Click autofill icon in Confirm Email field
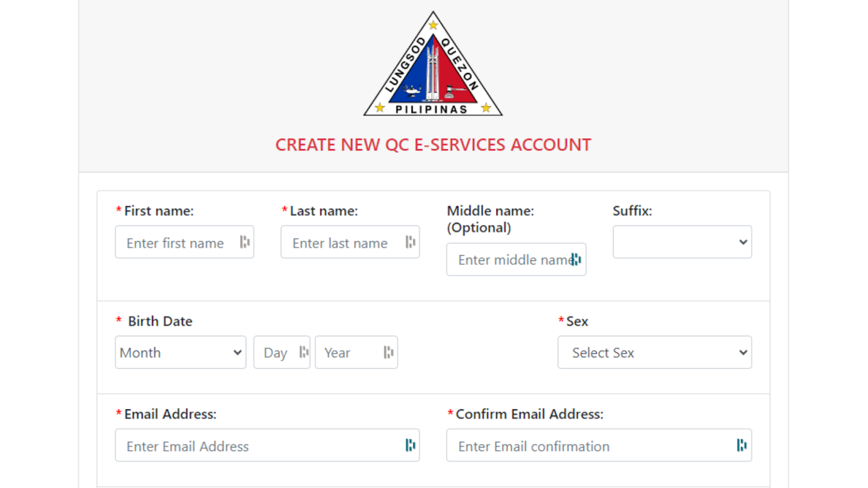This screenshot has height=488, width=868. pyautogui.click(x=742, y=445)
